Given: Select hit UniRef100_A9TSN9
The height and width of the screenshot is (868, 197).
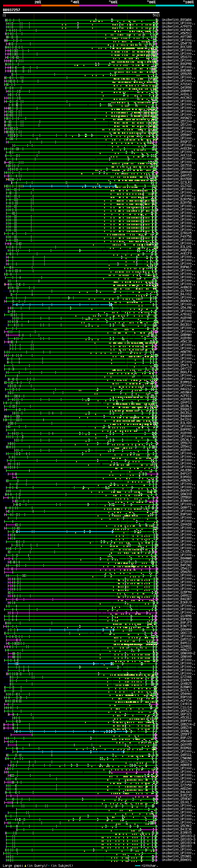Looking at the screenshot, I should (177, 37).
